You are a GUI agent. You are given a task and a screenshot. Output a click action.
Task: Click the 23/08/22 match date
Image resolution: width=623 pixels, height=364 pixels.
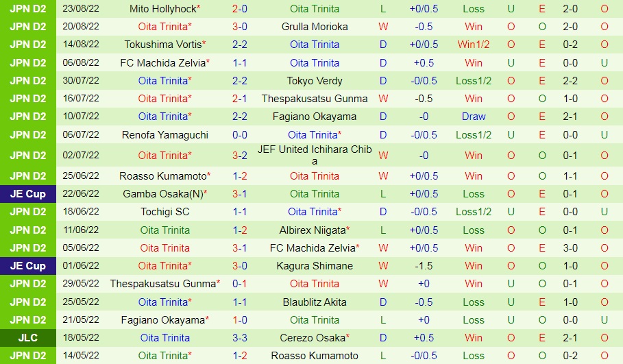tap(81, 9)
